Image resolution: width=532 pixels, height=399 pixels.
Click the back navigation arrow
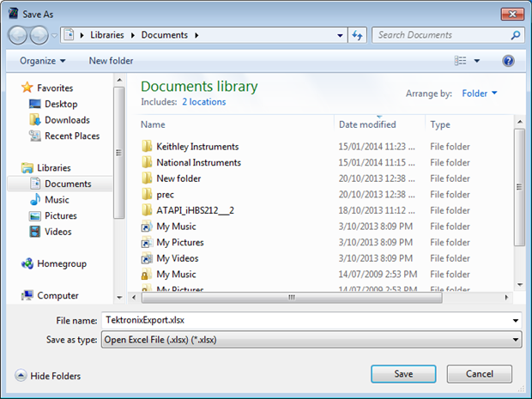click(x=20, y=35)
